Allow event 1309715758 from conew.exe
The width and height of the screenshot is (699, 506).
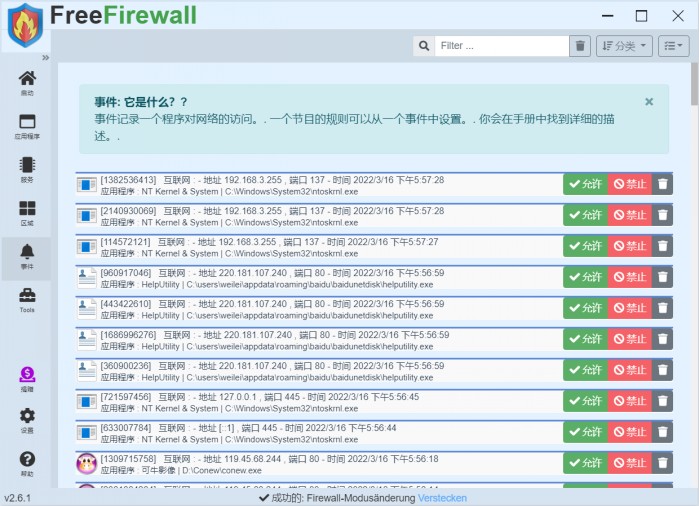click(585, 463)
